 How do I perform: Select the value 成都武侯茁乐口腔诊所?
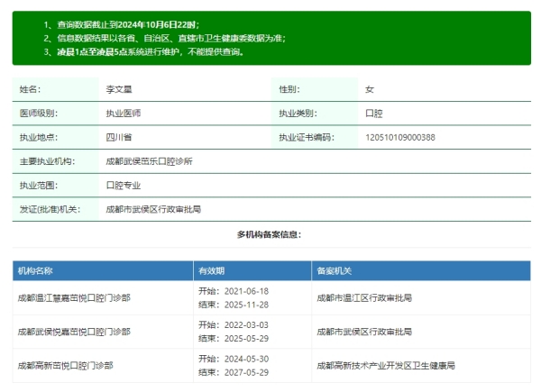(150, 161)
